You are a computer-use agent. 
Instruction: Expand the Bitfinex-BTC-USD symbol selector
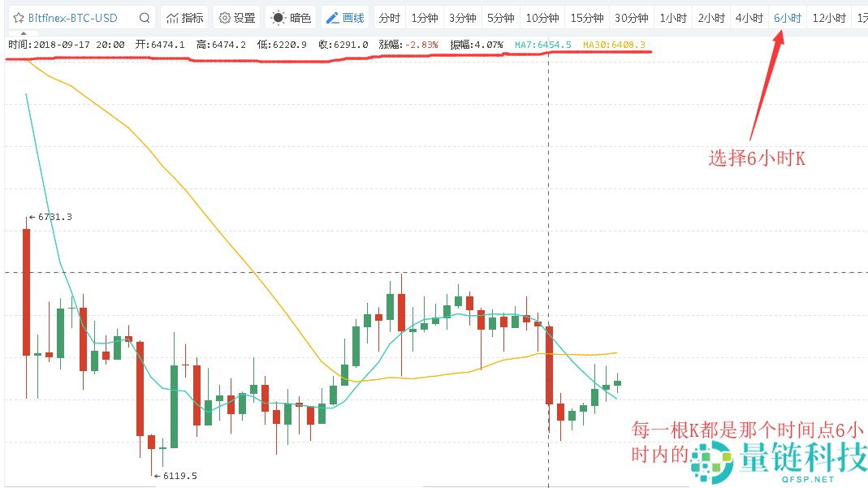[x=72, y=18]
